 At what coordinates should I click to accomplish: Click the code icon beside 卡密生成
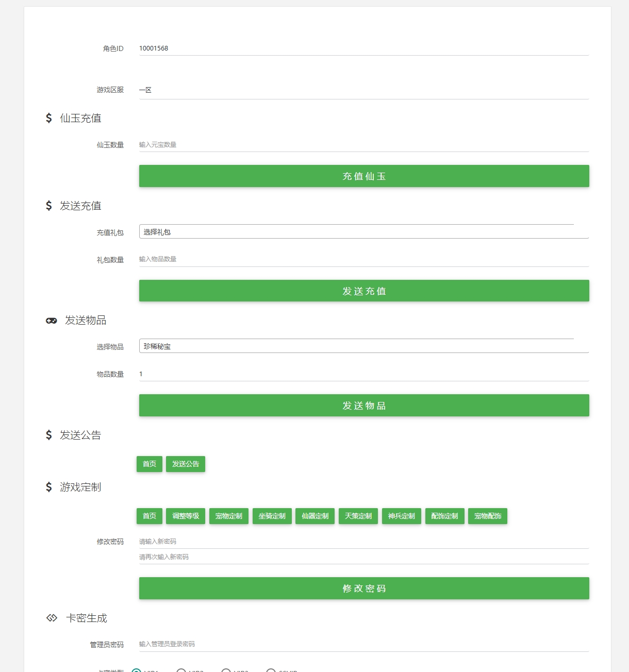52,618
